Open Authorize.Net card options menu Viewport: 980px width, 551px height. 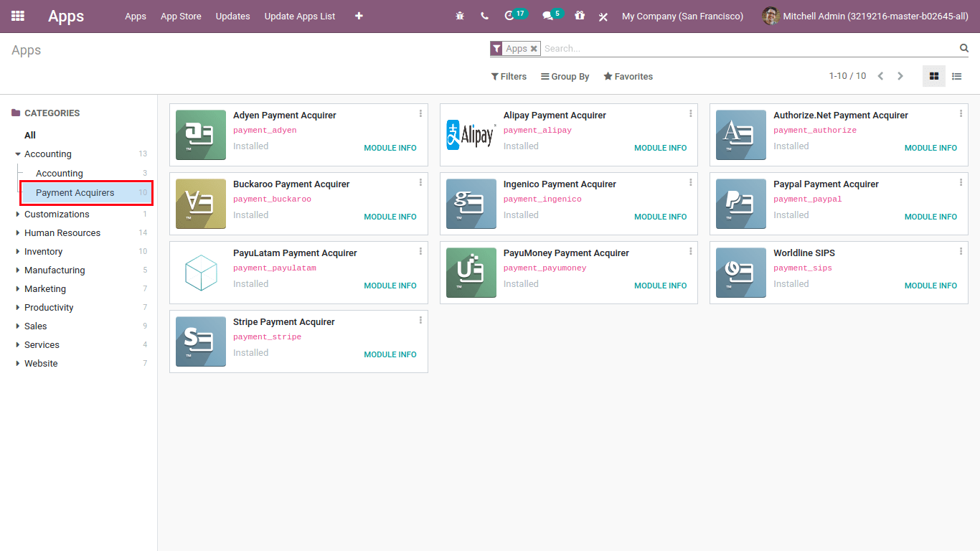(x=961, y=113)
